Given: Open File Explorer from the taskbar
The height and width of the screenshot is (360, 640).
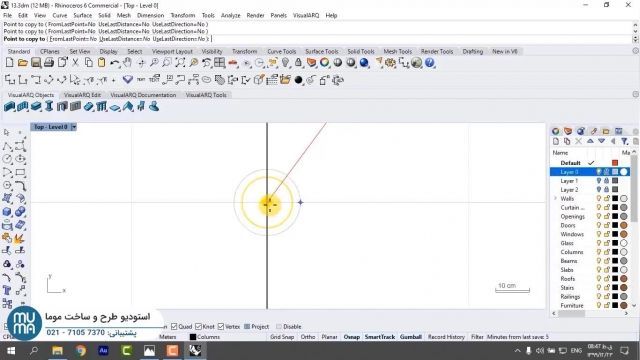Looking at the screenshot, I should (58, 351).
